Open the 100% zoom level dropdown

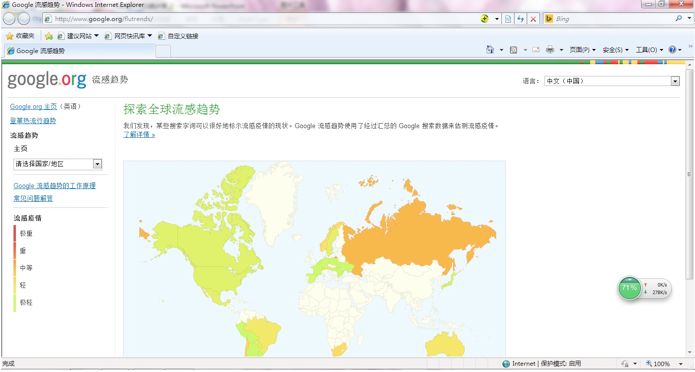680,364
